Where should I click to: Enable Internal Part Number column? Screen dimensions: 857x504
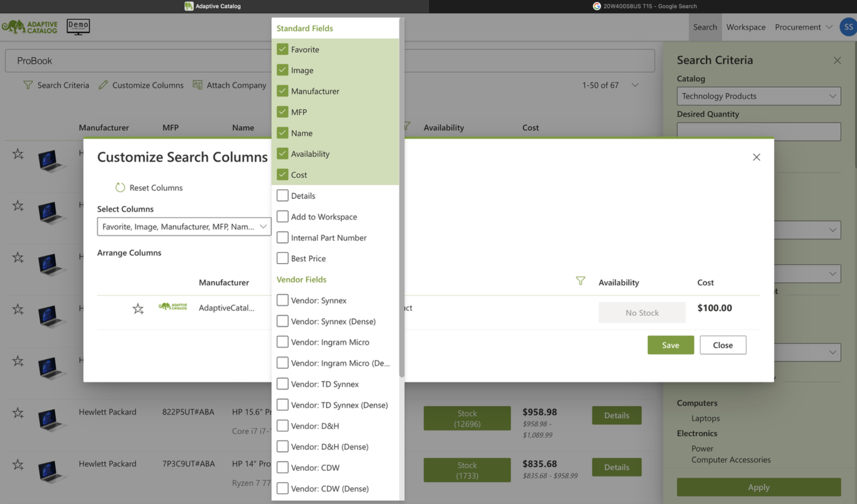(x=283, y=238)
